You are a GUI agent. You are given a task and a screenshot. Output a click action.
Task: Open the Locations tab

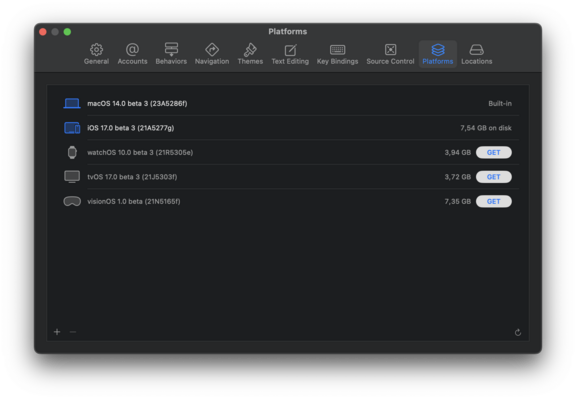pos(476,54)
